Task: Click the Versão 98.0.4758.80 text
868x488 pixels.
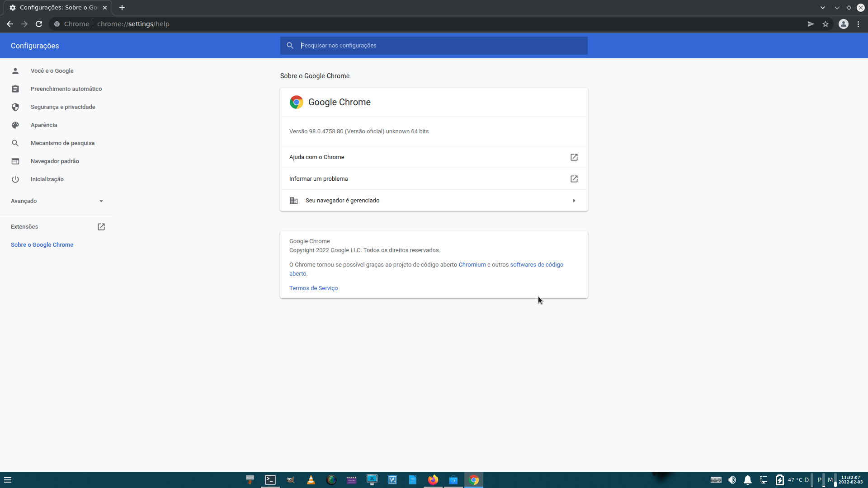Action: click(x=359, y=131)
